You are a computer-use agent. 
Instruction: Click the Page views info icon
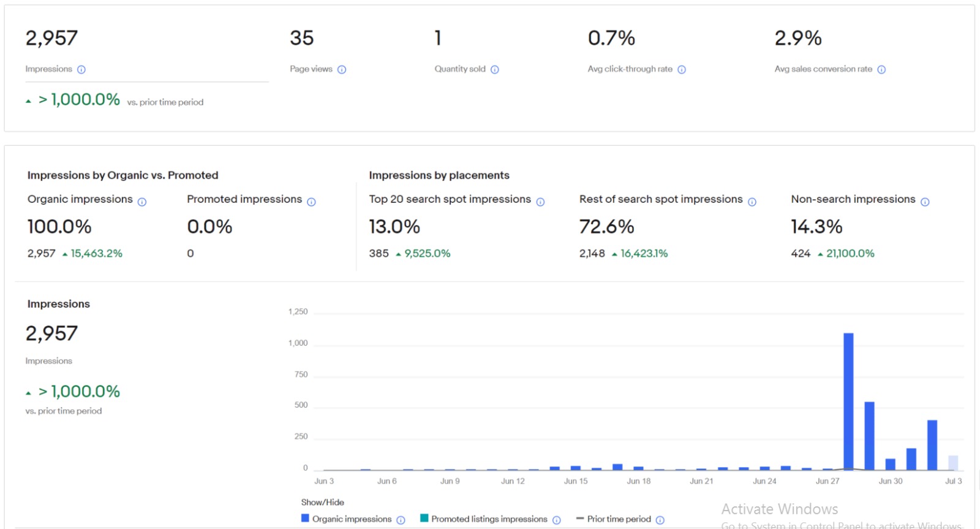[x=342, y=70]
